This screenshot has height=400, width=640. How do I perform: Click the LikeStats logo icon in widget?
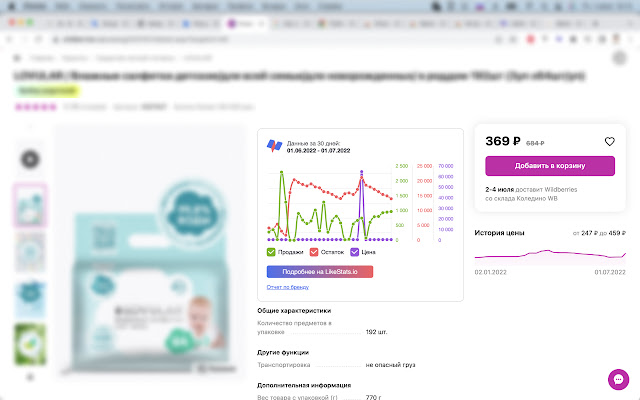pos(274,146)
